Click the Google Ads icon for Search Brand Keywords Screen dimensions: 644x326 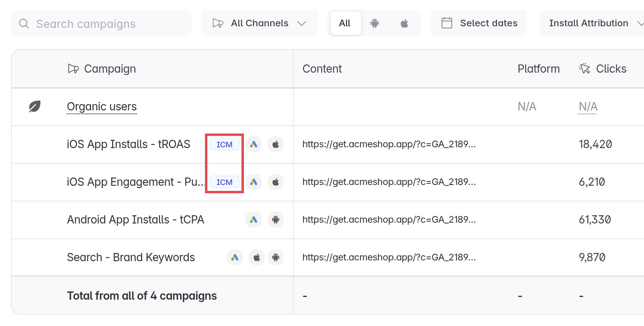click(x=235, y=258)
